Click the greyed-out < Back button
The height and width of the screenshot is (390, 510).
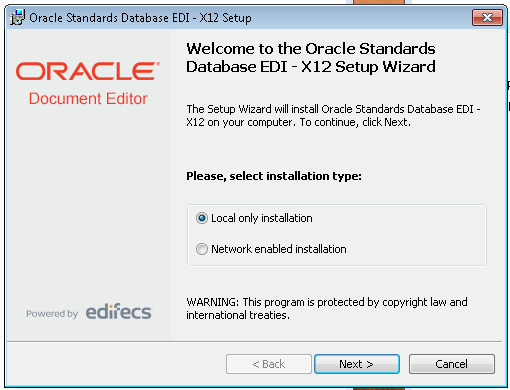click(269, 364)
